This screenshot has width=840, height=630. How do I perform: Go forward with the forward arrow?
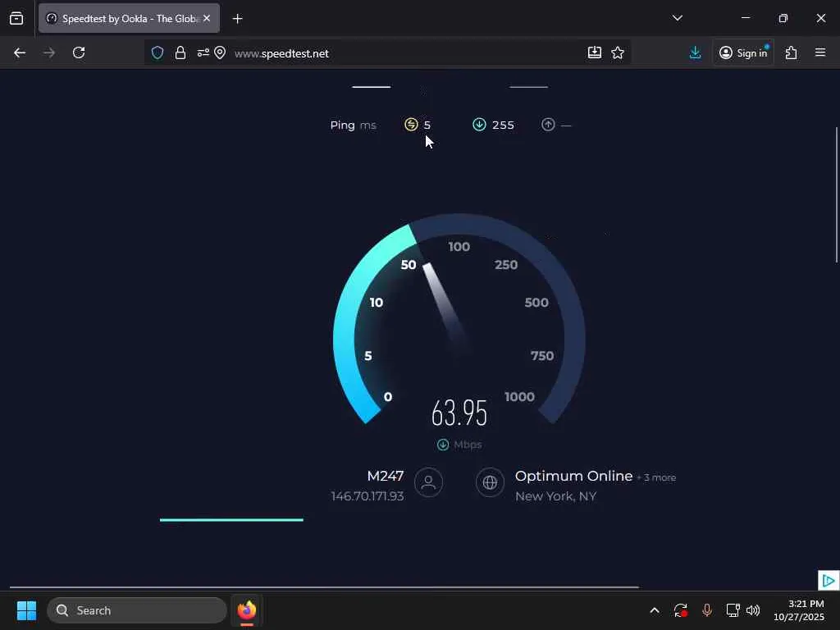pyautogui.click(x=49, y=52)
